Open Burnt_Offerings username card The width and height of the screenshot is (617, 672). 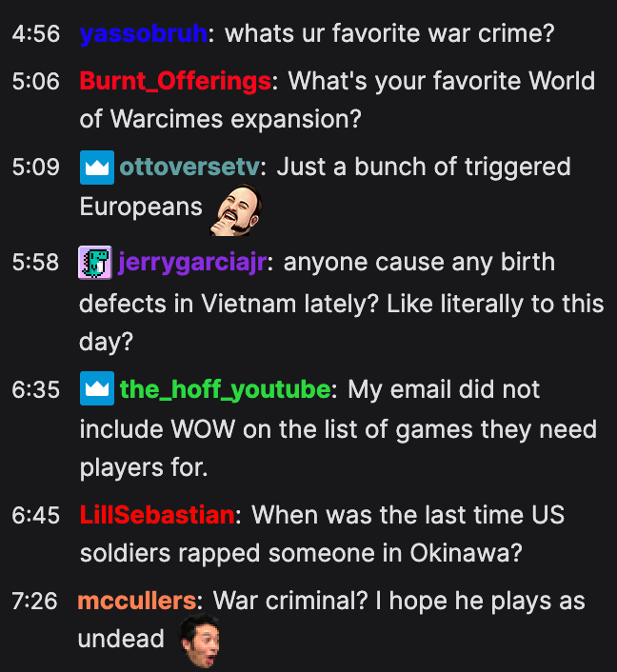[175, 81]
